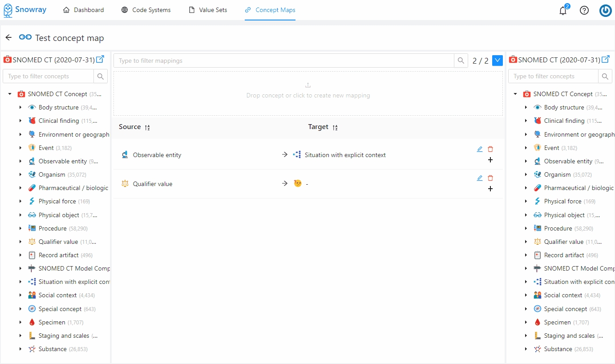Click the back arrow beside Test concept map

(8, 37)
